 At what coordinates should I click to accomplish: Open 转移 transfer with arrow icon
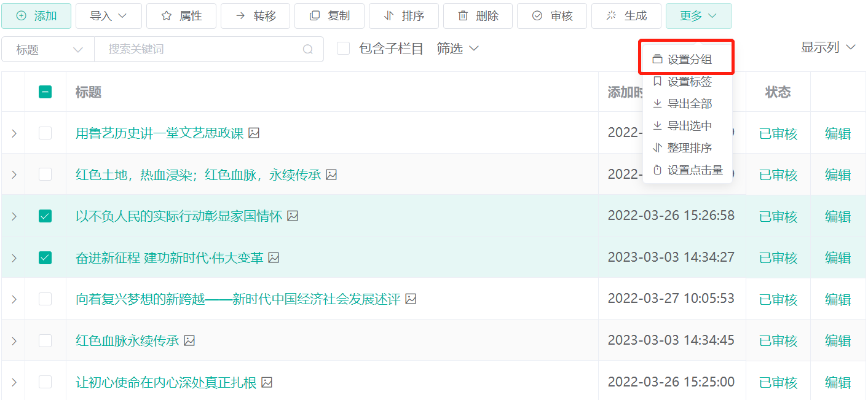239,16
